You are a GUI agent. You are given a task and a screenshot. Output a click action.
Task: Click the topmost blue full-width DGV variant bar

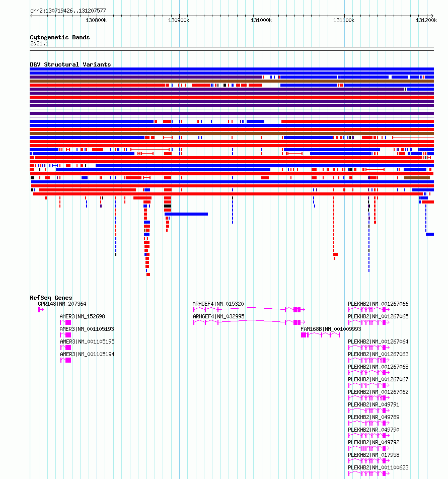click(x=232, y=69)
